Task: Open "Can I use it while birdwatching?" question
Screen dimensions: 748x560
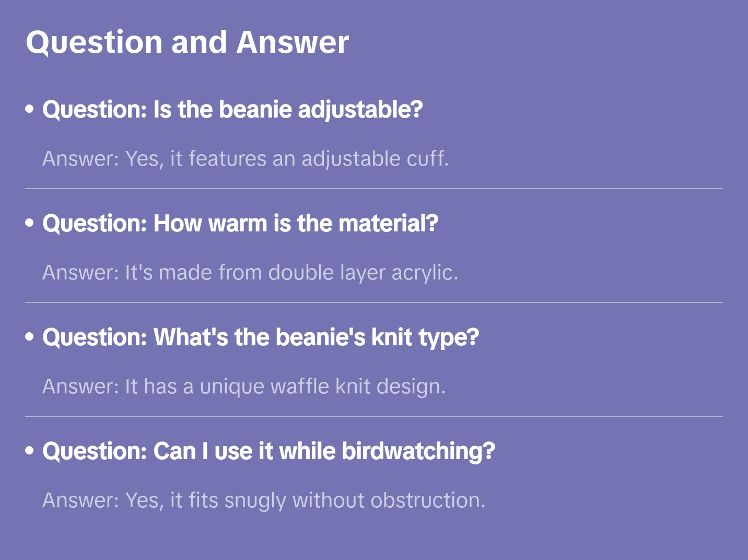Action: (x=268, y=451)
